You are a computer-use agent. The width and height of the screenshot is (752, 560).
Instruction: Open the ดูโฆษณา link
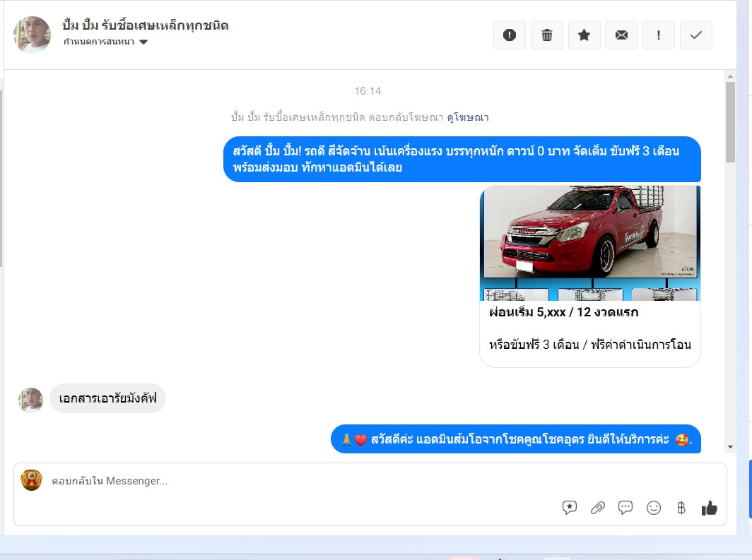pos(467,117)
